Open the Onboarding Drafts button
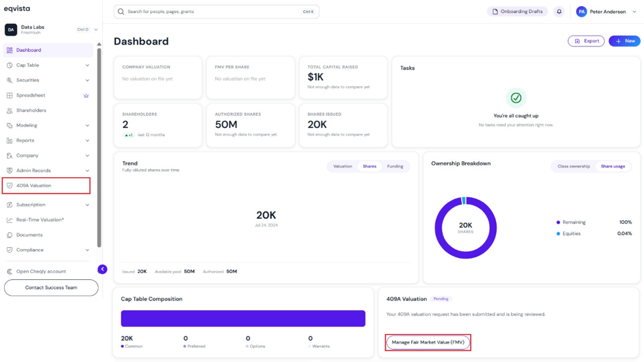 (x=517, y=12)
